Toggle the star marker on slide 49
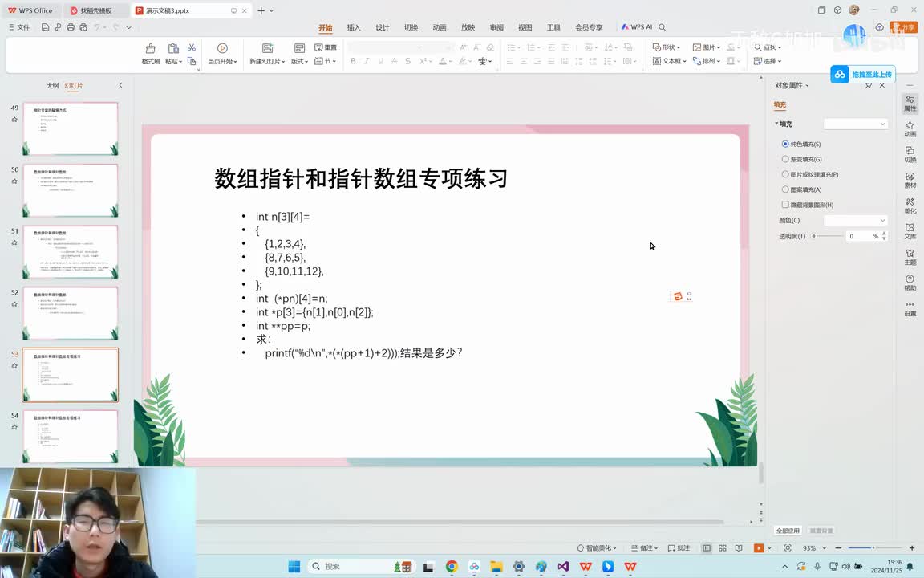Image resolution: width=924 pixels, height=578 pixels. pyautogui.click(x=14, y=120)
